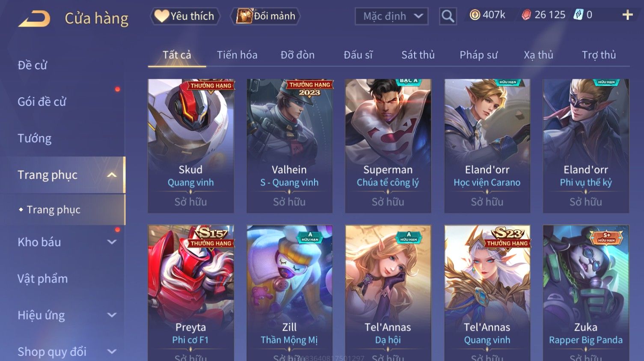
Task: Open Gói đề cử in sidebar
Action: (x=42, y=102)
